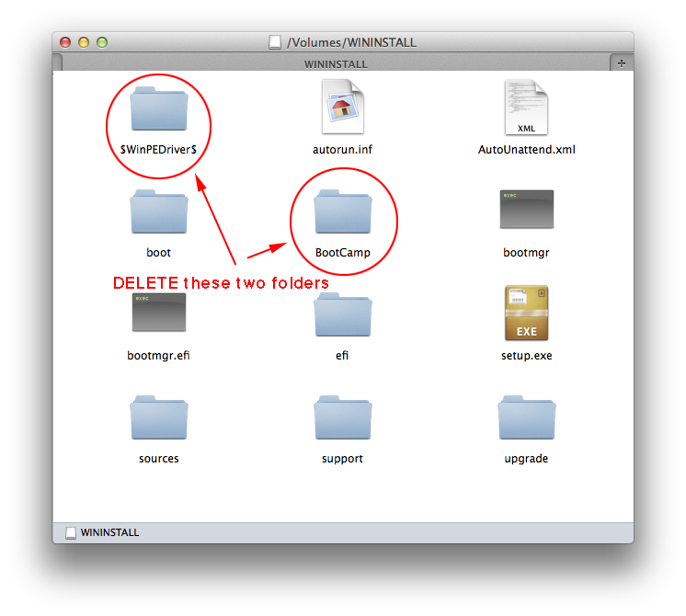Select the upgrade folder icon
This screenshot has height=616, width=686.
click(x=527, y=417)
